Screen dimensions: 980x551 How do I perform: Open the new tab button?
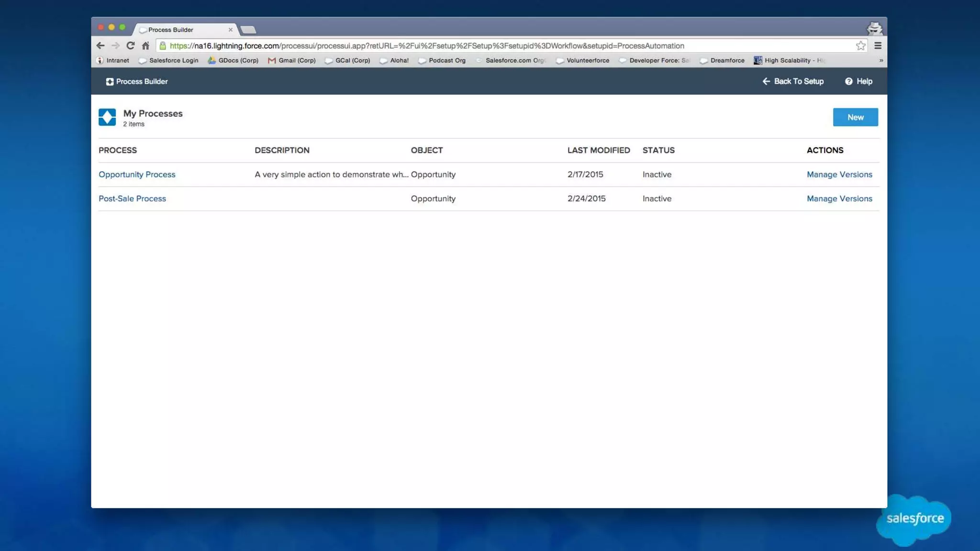point(248,30)
